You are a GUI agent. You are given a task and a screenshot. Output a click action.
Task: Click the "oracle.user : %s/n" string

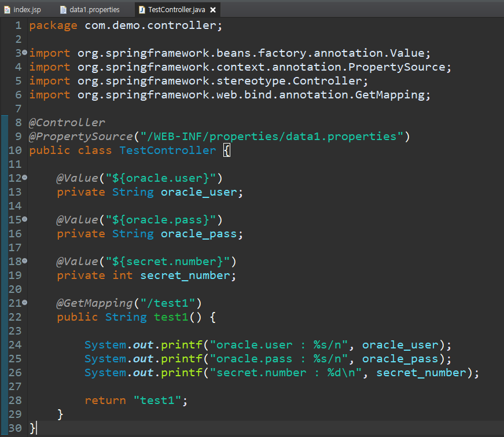pyautogui.click(x=279, y=345)
